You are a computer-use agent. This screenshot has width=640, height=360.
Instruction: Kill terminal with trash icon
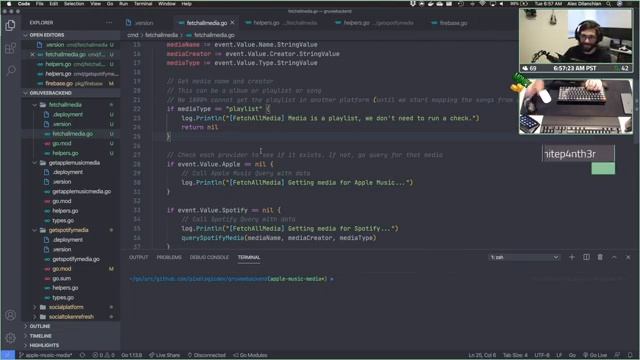600,257
